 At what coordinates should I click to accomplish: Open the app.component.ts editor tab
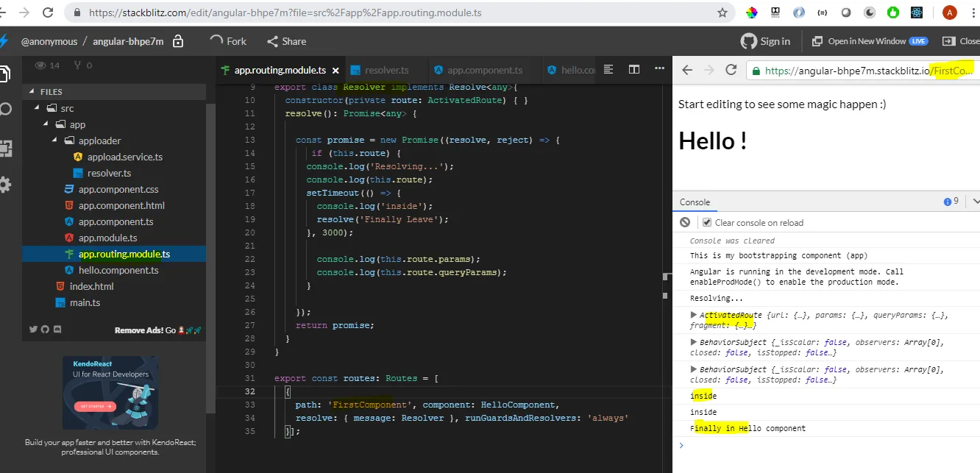[x=484, y=70]
